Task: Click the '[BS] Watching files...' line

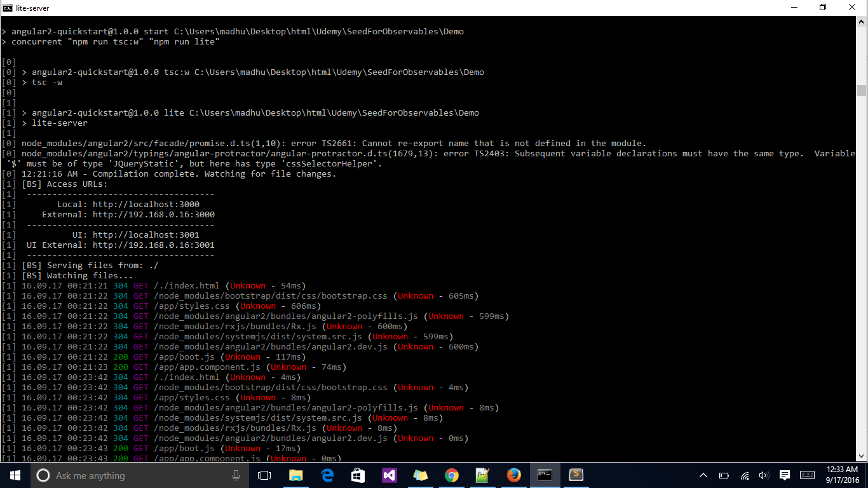Action: coord(77,276)
